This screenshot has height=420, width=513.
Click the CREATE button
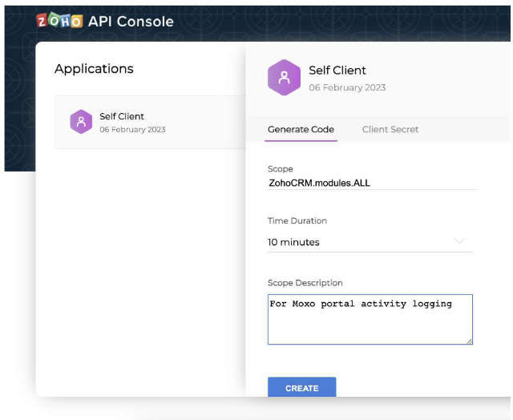point(301,388)
